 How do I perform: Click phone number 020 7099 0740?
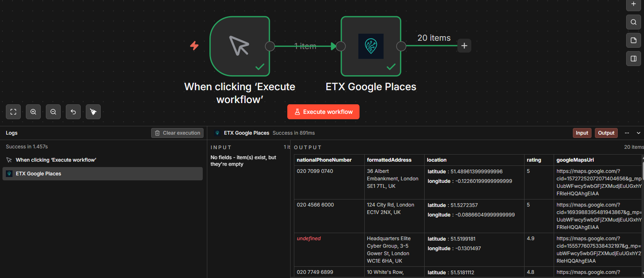[x=315, y=171]
